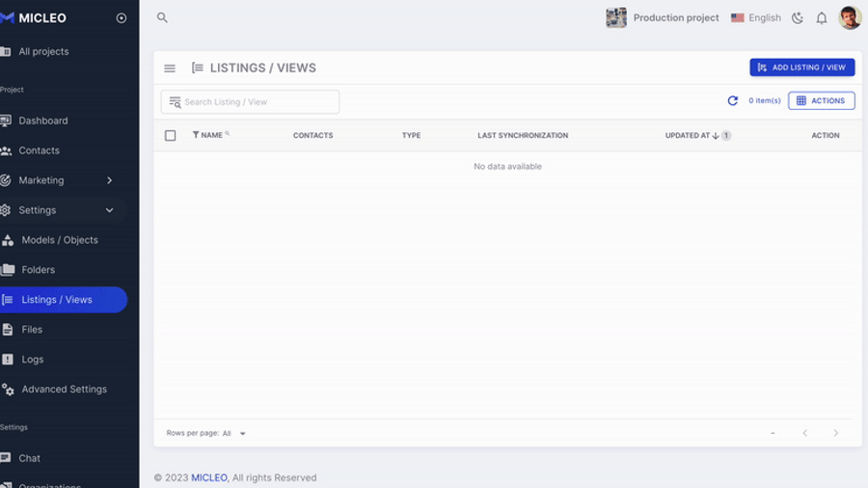
Task: Collapse the Settings submenu chevron
Action: [110, 210]
